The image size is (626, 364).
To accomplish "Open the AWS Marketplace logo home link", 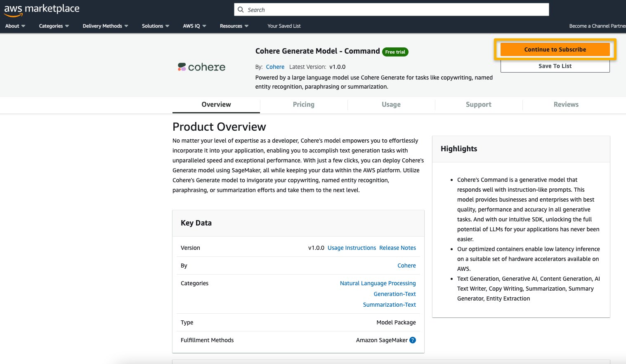I will [42, 10].
